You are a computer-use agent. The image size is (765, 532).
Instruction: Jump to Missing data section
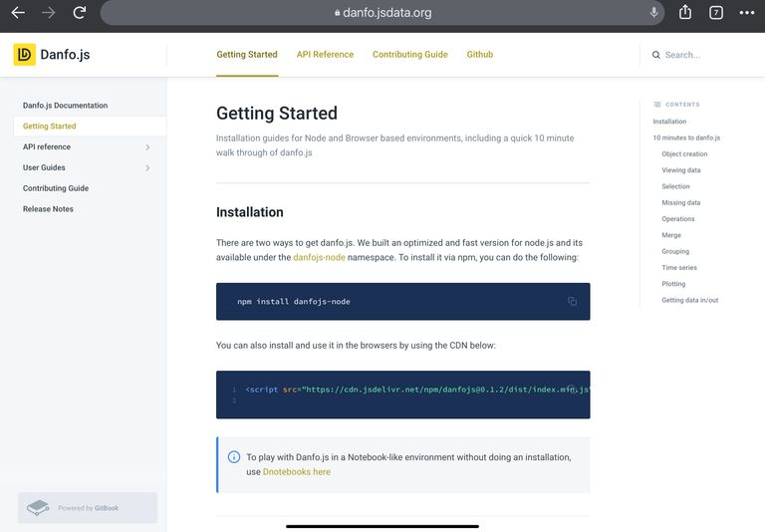tap(681, 202)
